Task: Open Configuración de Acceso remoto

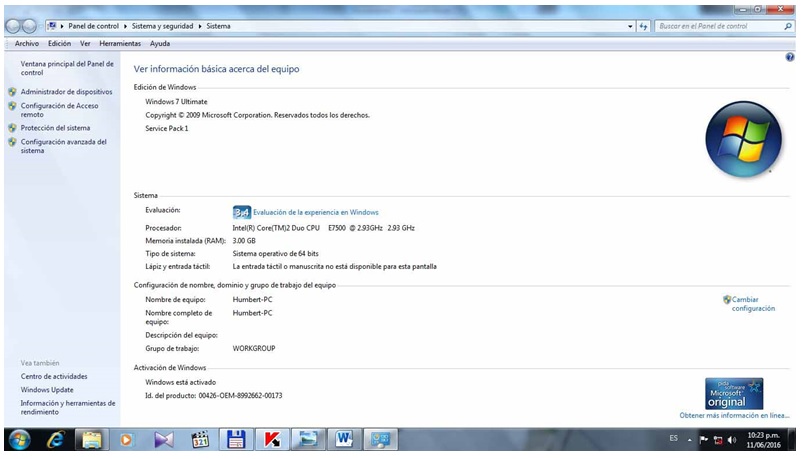Action: [59, 110]
